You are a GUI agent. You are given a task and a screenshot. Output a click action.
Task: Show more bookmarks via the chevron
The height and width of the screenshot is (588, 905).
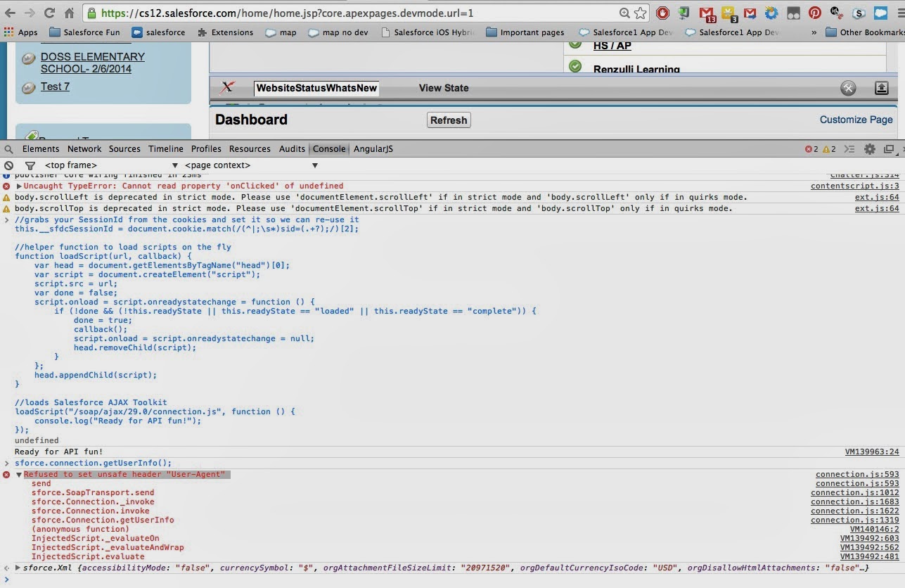click(x=814, y=32)
